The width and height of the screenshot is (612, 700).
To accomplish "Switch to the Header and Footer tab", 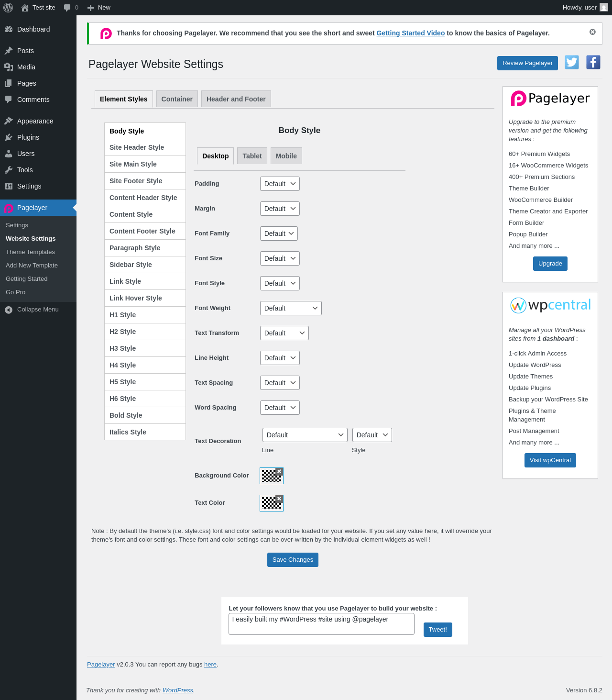I will (x=236, y=99).
